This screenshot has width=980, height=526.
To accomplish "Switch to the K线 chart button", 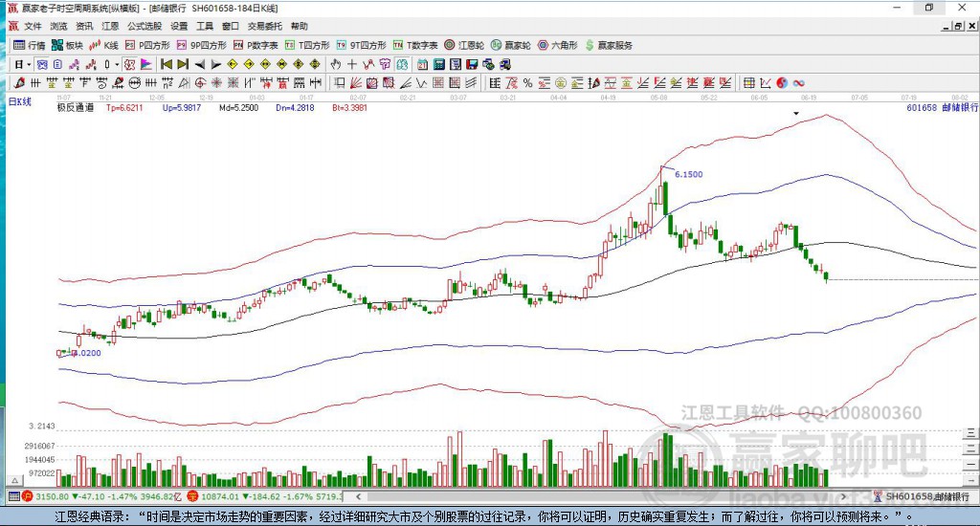I will point(103,45).
